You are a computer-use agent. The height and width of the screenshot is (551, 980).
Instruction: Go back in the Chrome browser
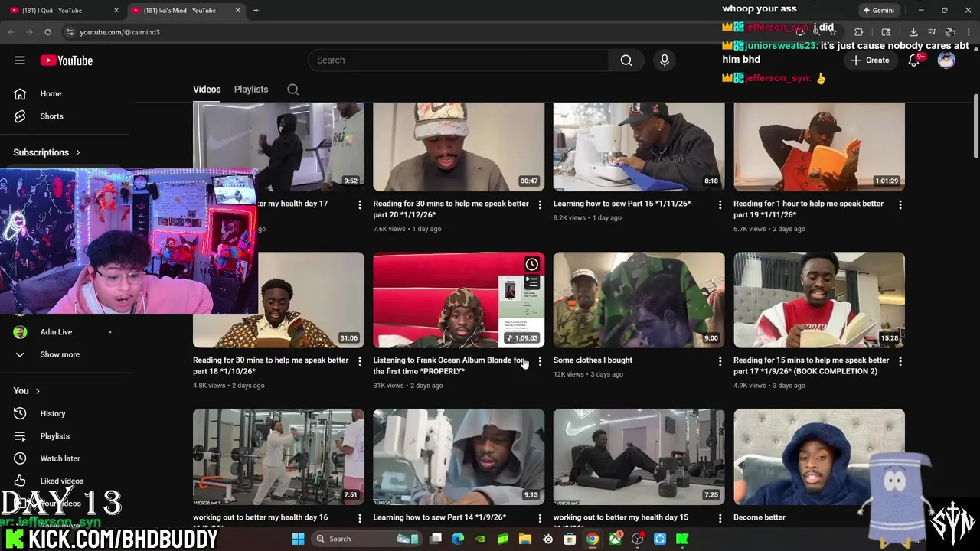[11, 32]
